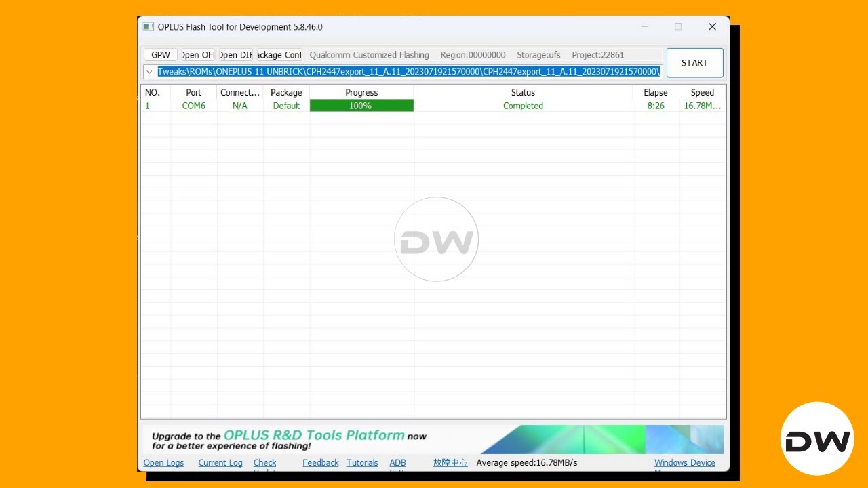
Task: Open the Feedback link
Action: [321, 462]
